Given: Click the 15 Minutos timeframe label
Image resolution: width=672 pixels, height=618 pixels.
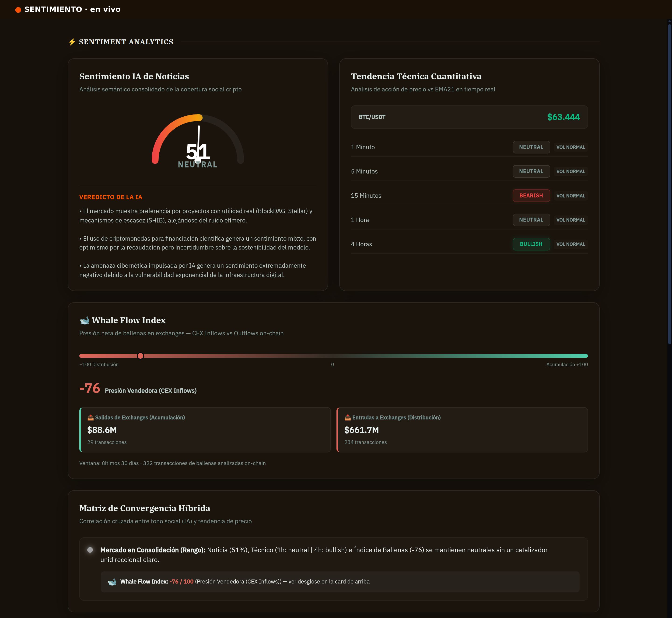Looking at the screenshot, I should click(x=366, y=196).
